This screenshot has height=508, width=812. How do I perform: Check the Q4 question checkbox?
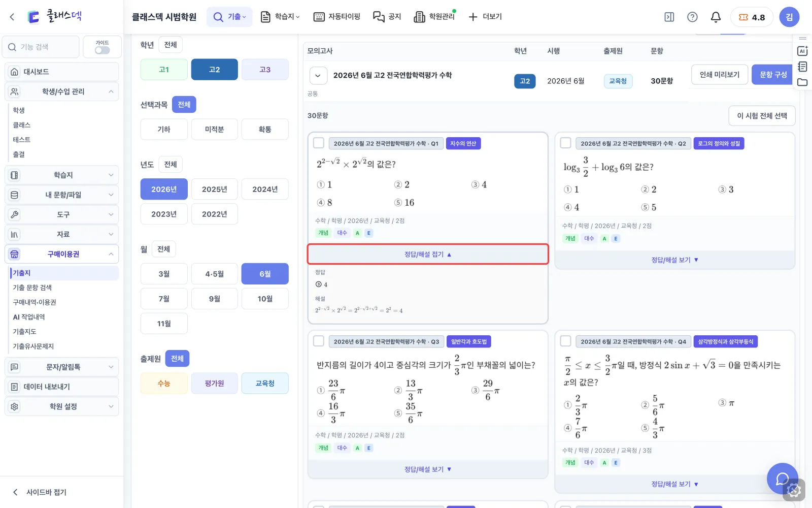point(565,341)
